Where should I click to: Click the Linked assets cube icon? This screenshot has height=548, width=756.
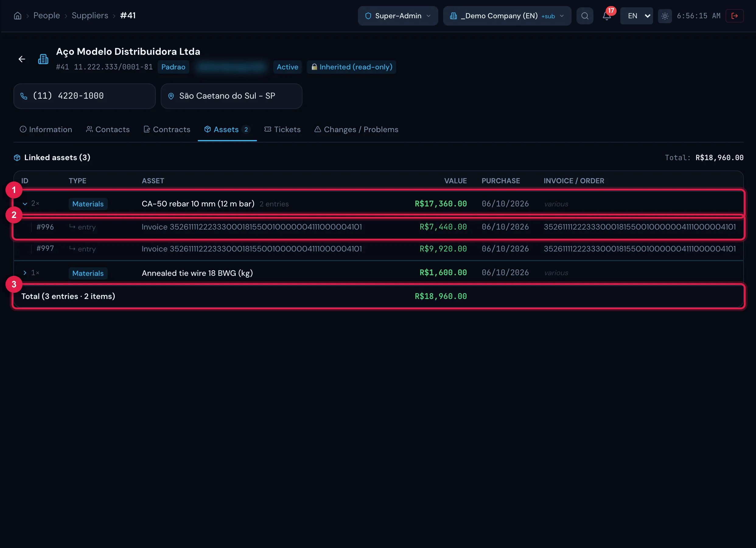(17, 158)
